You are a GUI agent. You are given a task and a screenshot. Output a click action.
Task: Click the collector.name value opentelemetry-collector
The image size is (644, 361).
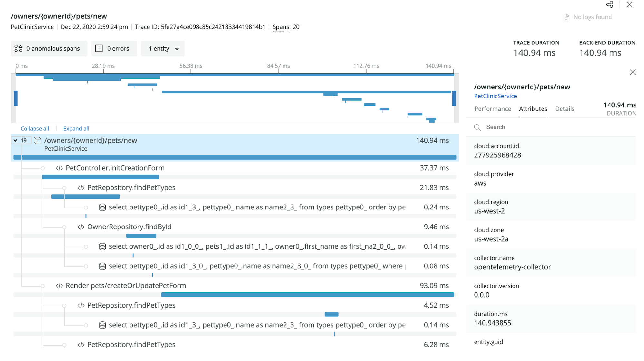point(512,267)
